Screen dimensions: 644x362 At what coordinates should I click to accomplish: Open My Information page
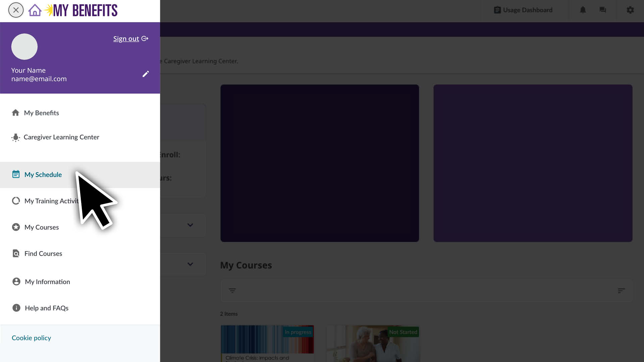pyautogui.click(x=47, y=282)
